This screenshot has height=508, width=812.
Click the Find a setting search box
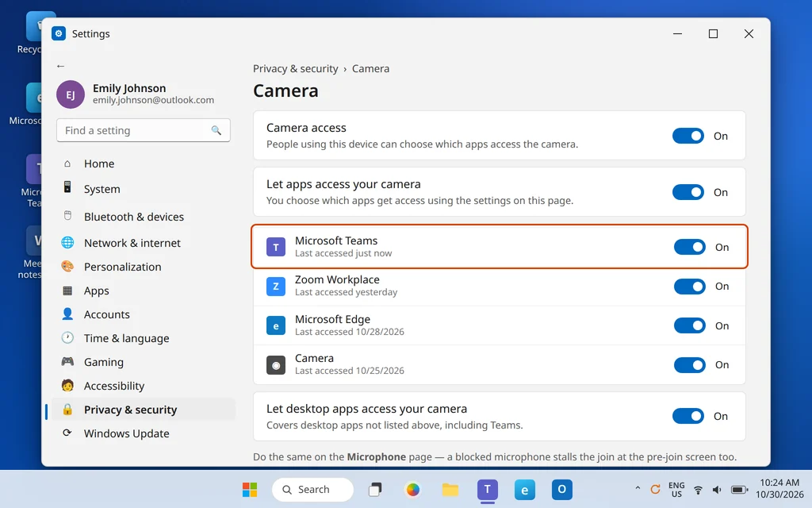[144, 131]
